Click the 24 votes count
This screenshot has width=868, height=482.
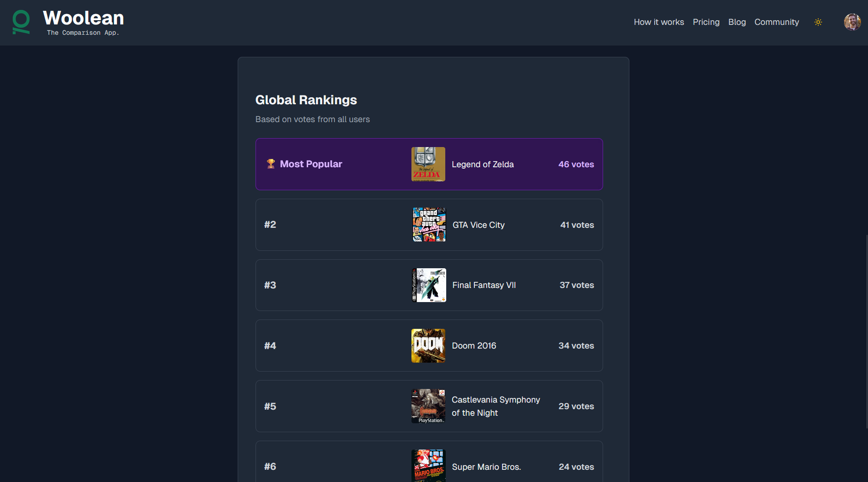[576, 467]
